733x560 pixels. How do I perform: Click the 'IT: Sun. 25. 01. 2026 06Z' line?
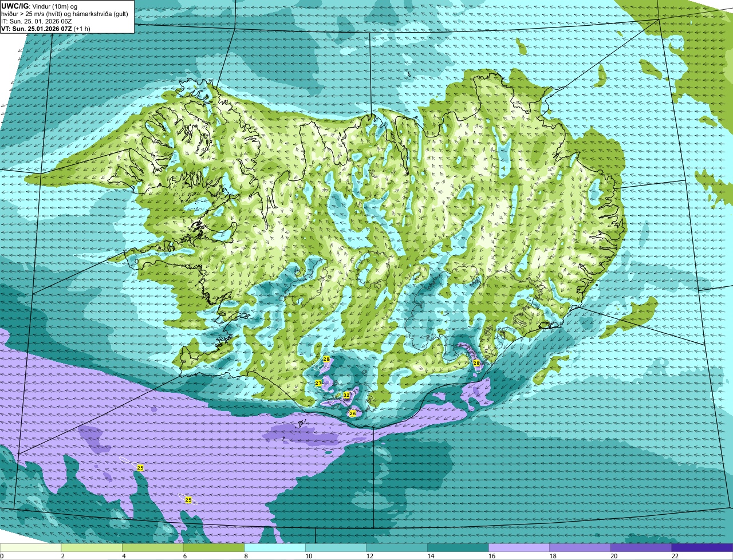(x=37, y=21)
